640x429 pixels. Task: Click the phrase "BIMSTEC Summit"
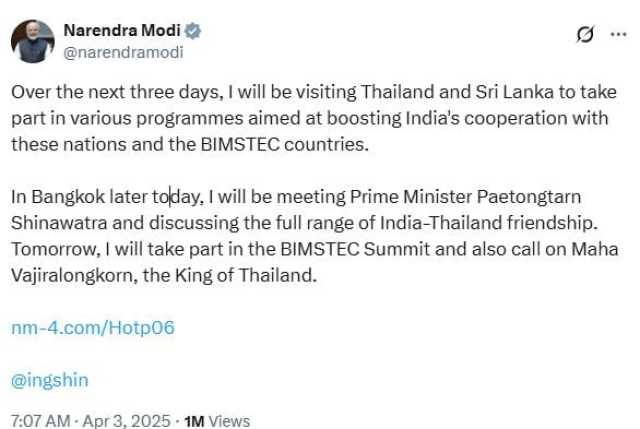coord(355,249)
